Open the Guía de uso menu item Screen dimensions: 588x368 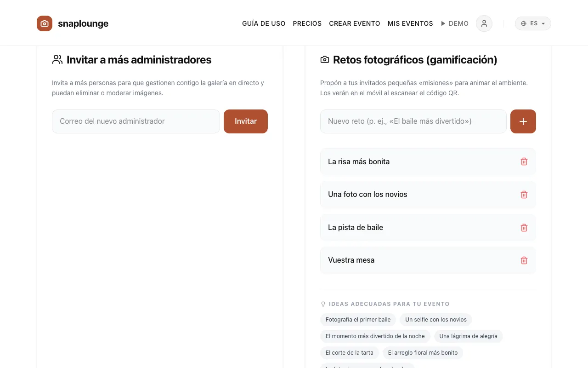(x=264, y=23)
